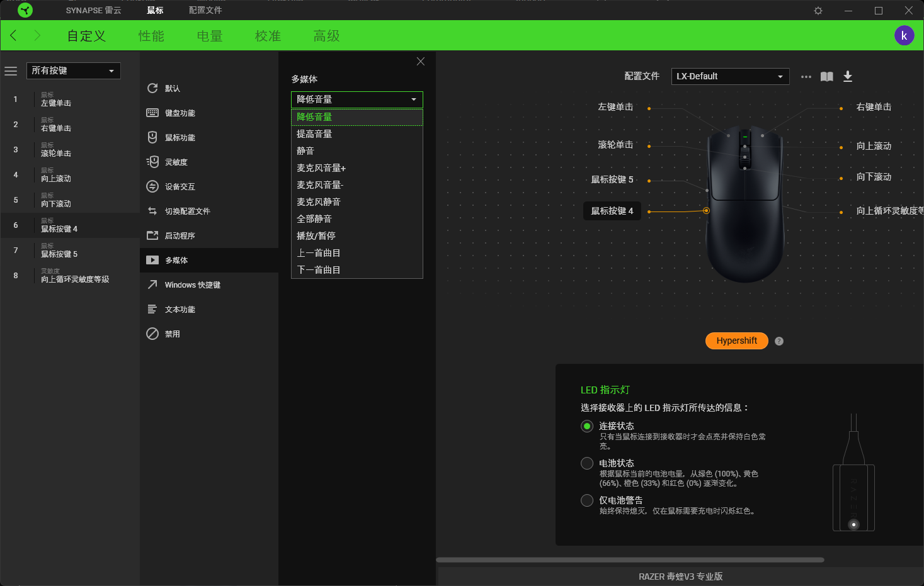Choose 麦克风静音 in the list
Viewport: 924px width, 586px height.
(x=357, y=202)
